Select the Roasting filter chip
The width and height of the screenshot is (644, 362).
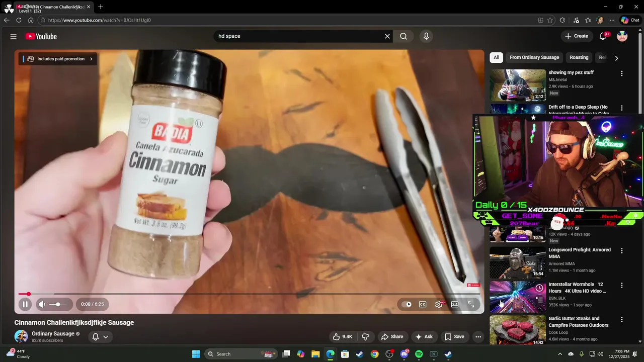579,57
